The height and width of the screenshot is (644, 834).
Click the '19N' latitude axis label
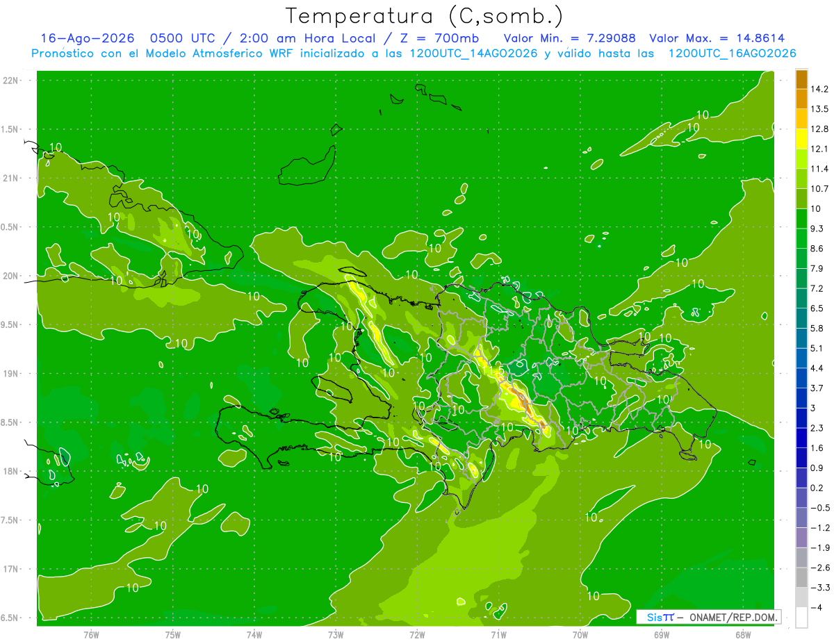pos(12,374)
